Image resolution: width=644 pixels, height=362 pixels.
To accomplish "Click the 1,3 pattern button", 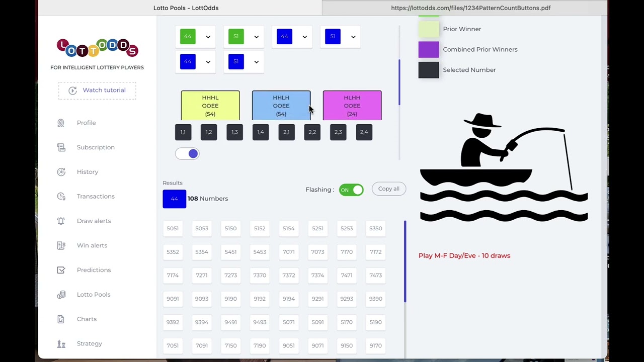I will pos(234,132).
